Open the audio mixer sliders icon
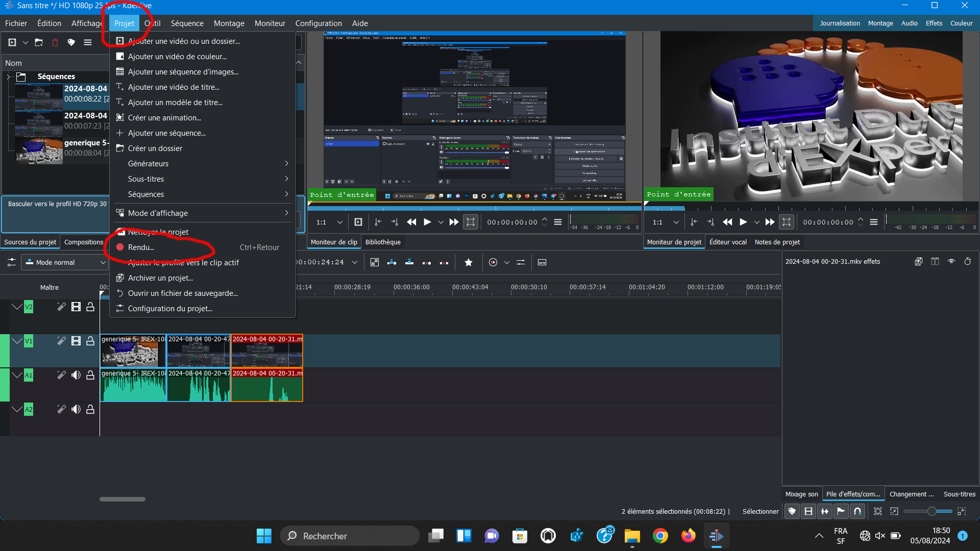This screenshot has width=980, height=551. click(x=521, y=262)
